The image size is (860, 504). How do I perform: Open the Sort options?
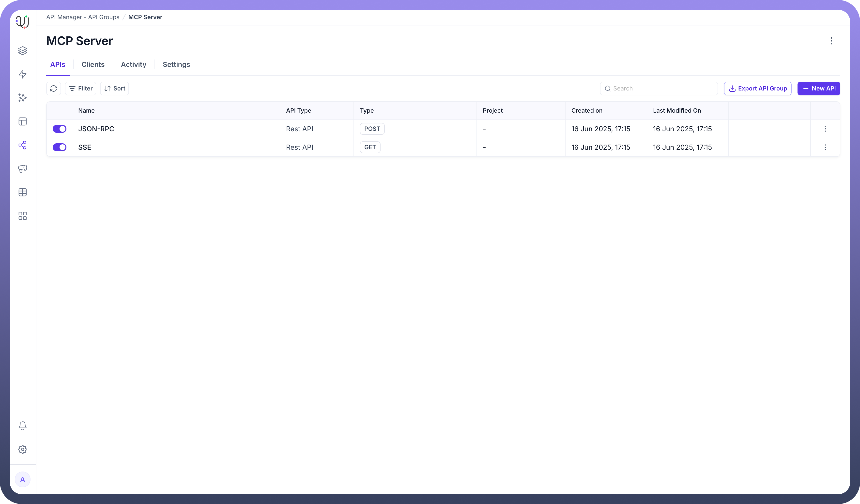point(114,89)
